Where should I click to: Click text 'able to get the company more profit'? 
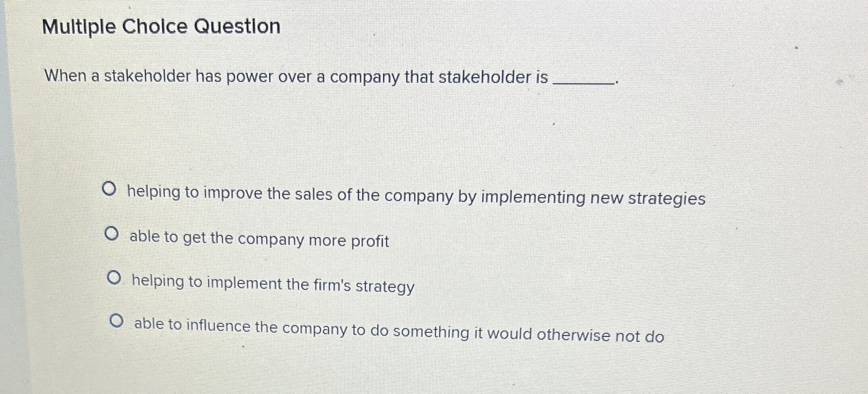(259, 238)
